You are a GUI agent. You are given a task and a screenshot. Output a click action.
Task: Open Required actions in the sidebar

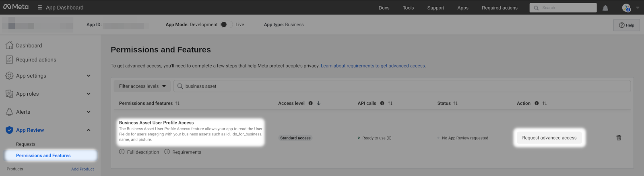pos(36,59)
